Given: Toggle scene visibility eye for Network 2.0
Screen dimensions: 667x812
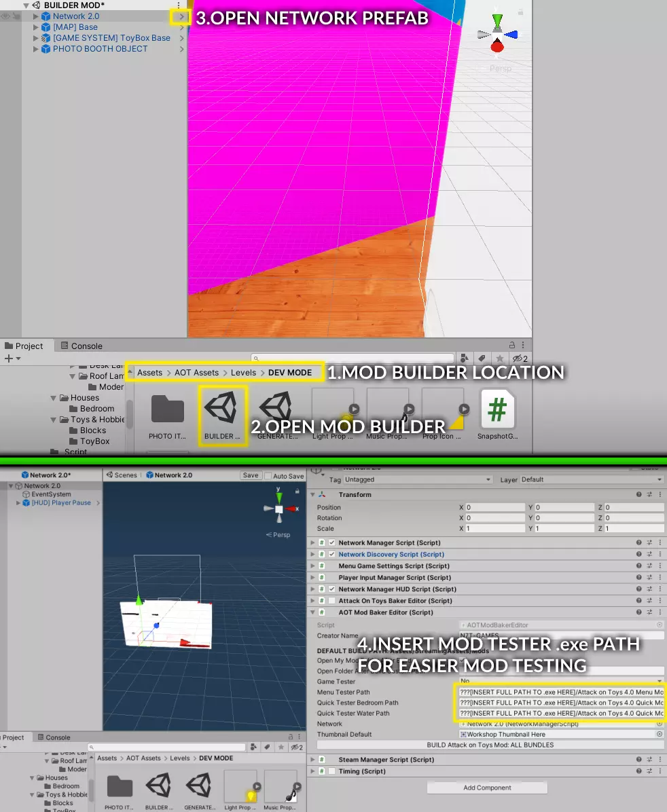Looking at the screenshot, I should [5, 16].
